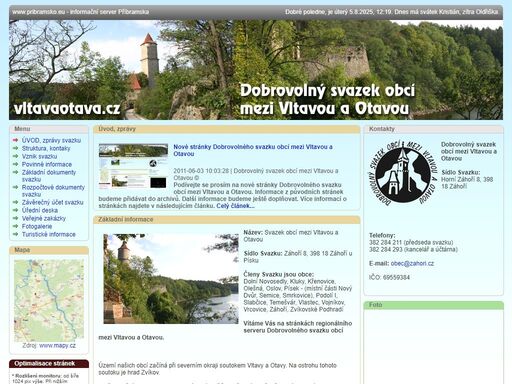512x384 pixels.
Task: Click the Optimalisace stránek header
Action: point(49,364)
